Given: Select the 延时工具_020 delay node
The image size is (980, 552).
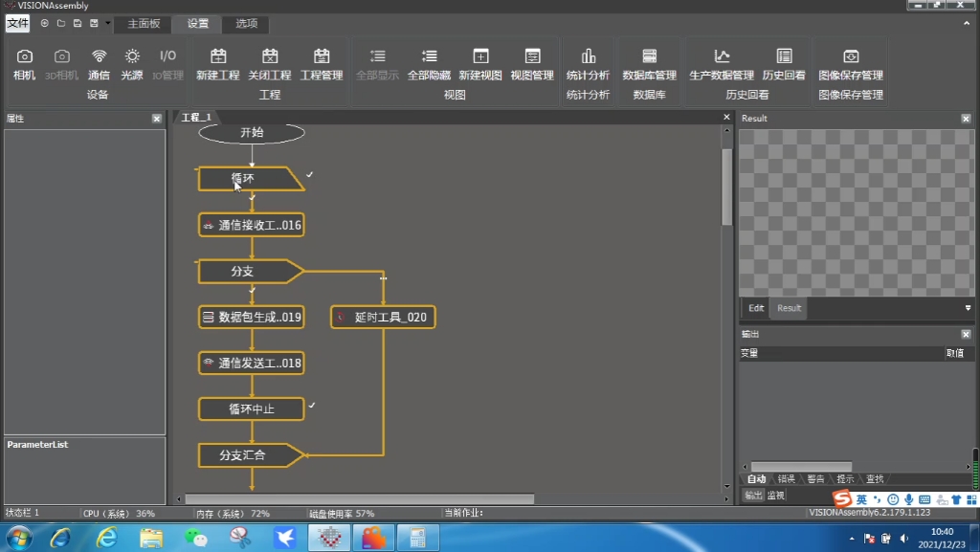Looking at the screenshot, I should click(x=383, y=317).
